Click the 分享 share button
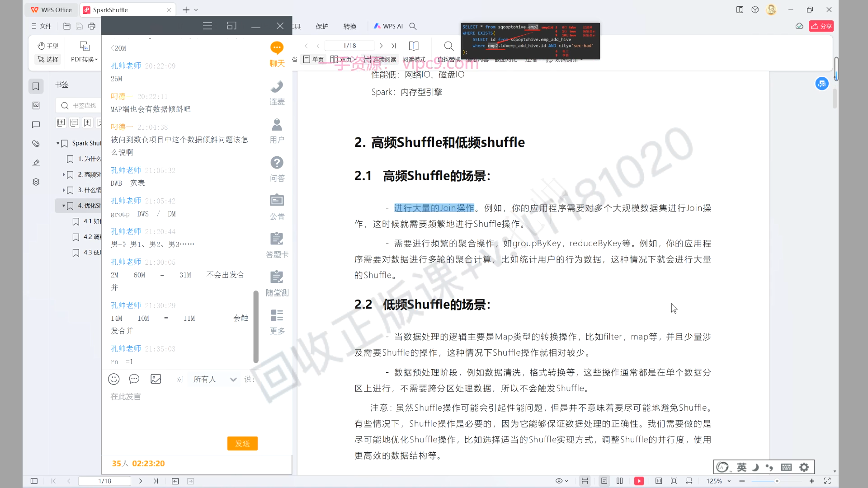The width and height of the screenshot is (868, 488). click(821, 26)
